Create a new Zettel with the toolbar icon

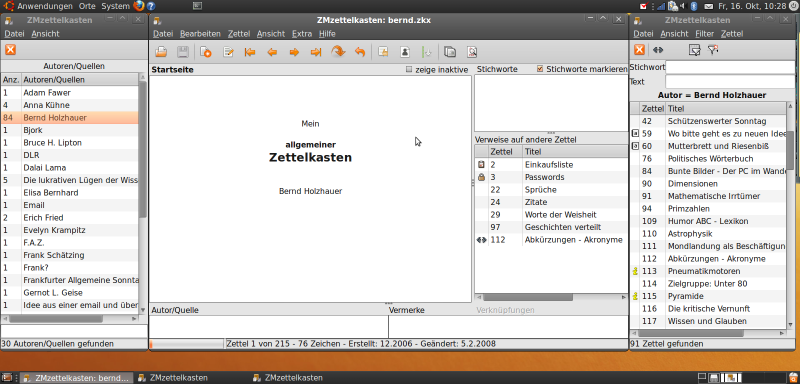pyautogui.click(x=206, y=52)
